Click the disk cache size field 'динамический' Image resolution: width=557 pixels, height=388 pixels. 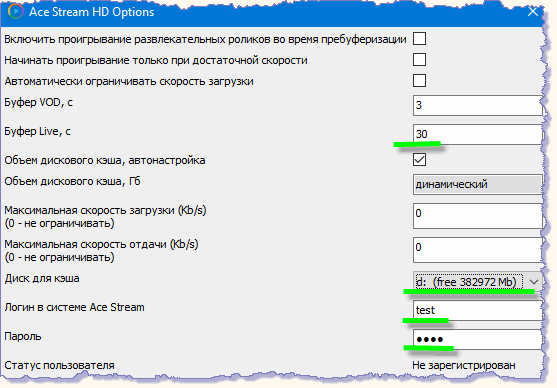(x=477, y=184)
